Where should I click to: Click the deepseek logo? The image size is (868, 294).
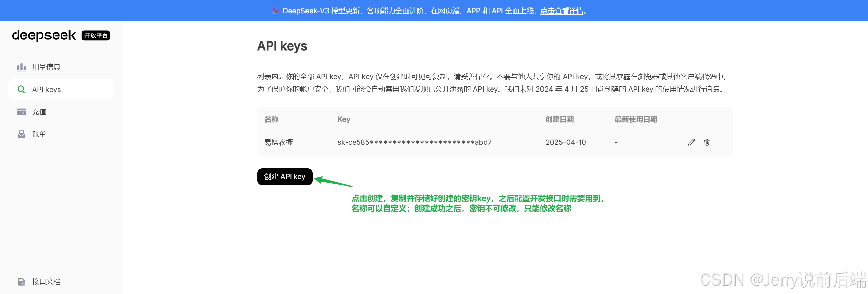pos(44,35)
